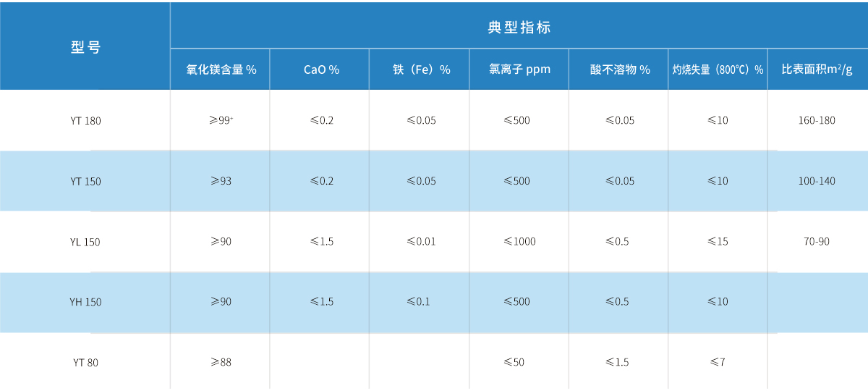Click the YT 80 model row label
The image size is (868, 391).
tap(85, 362)
